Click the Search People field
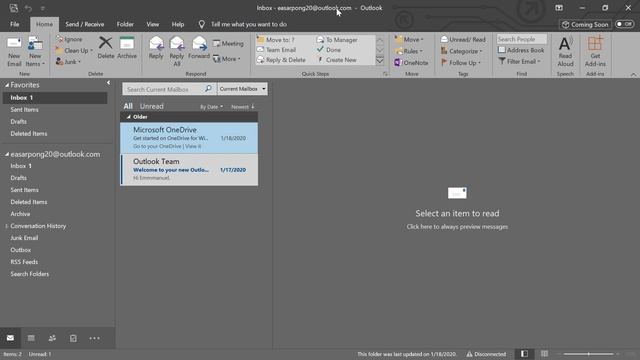640x360 pixels. click(521, 39)
